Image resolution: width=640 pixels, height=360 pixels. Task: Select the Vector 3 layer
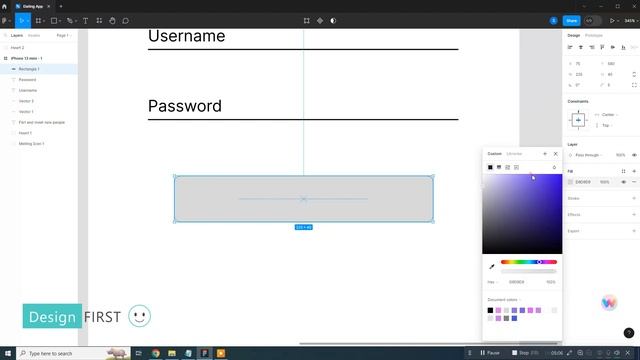pyautogui.click(x=26, y=101)
